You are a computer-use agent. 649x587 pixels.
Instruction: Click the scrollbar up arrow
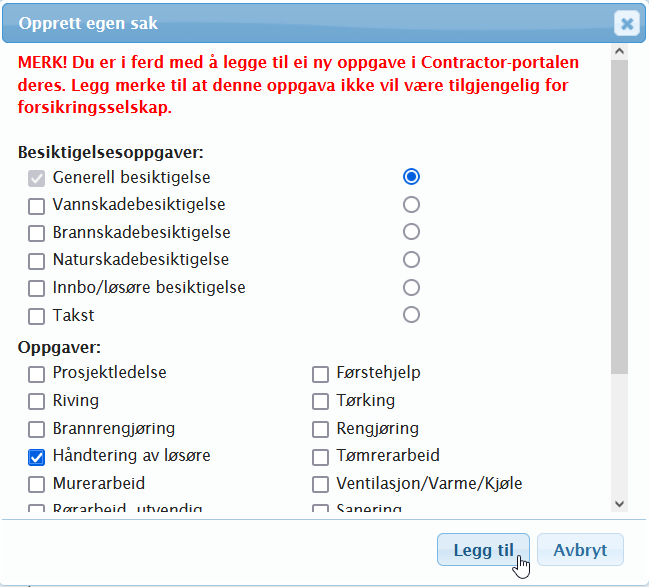[x=619, y=50]
